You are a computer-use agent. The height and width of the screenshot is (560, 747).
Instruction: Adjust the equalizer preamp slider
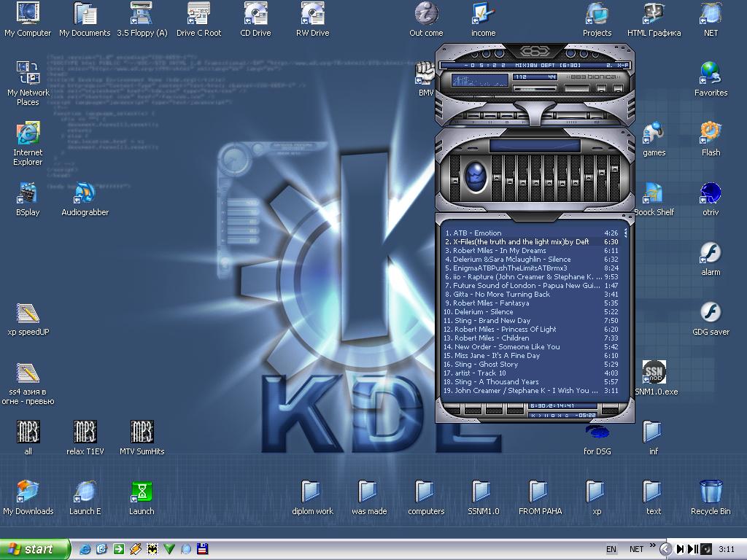click(455, 180)
